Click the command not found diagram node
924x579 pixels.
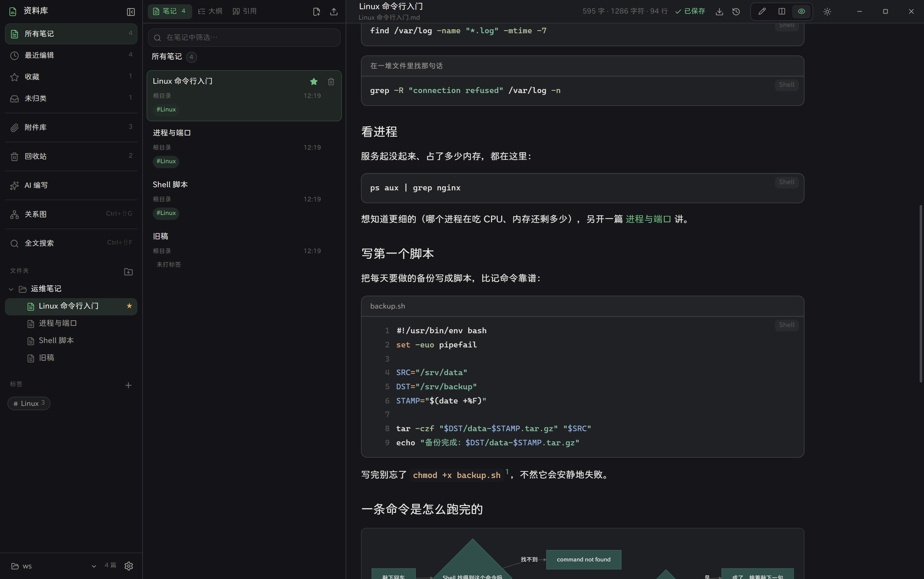click(x=584, y=560)
